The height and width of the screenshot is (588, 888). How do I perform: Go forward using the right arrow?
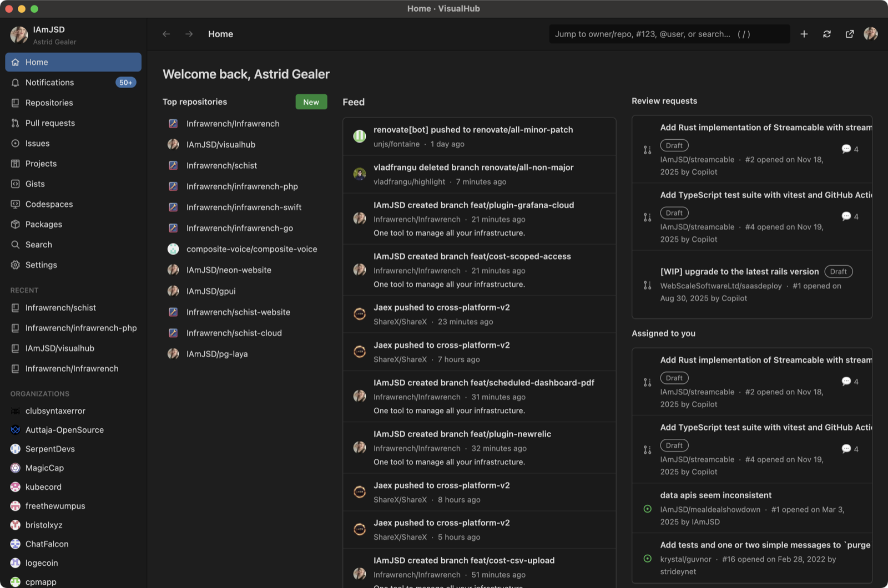click(x=189, y=34)
